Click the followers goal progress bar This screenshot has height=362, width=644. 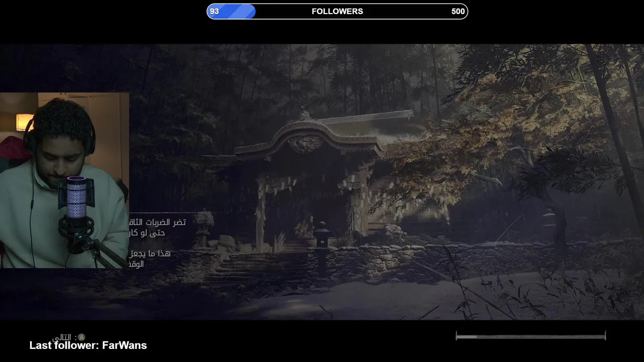pyautogui.click(x=337, y=12)
